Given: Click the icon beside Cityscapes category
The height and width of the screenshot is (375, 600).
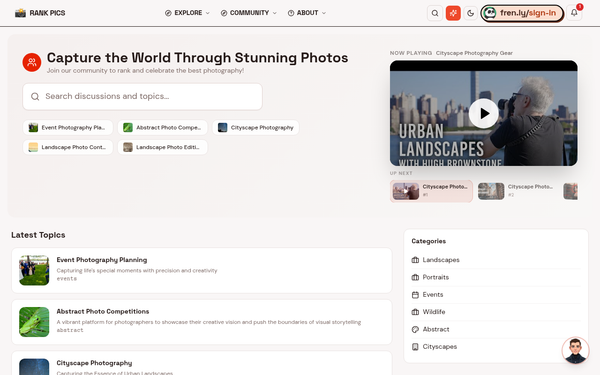Looking at the screenshot, I should [415, 347].
